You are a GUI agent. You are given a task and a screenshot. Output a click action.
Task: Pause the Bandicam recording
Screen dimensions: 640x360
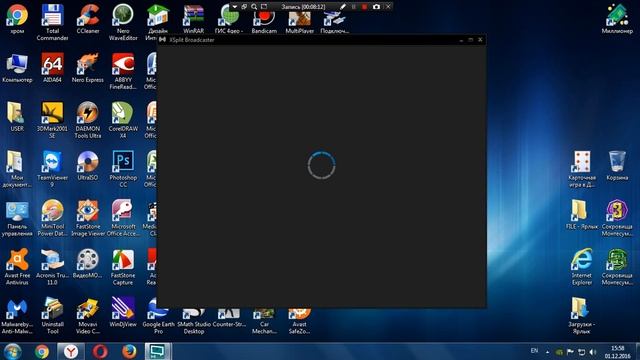coord(353,7)
